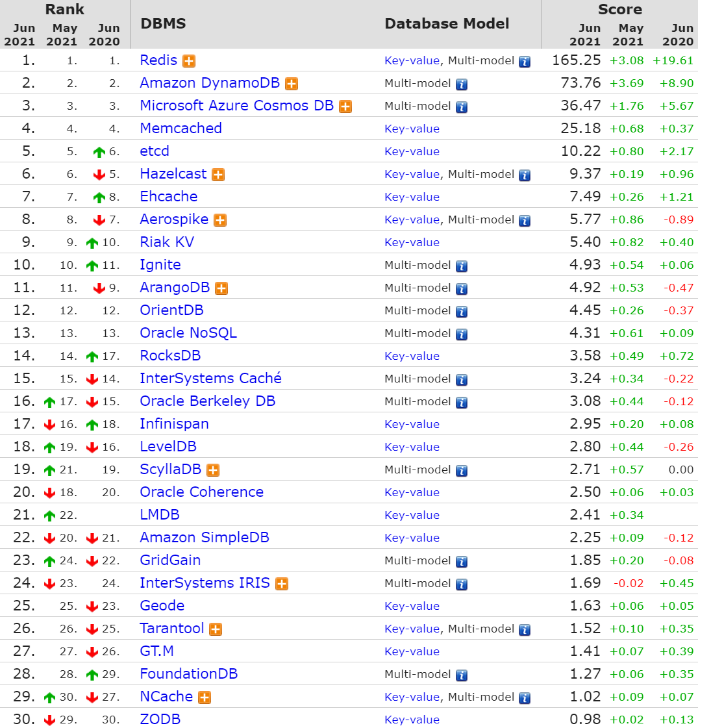Click the info icon in the ScyllaDB row

[461, 471]
